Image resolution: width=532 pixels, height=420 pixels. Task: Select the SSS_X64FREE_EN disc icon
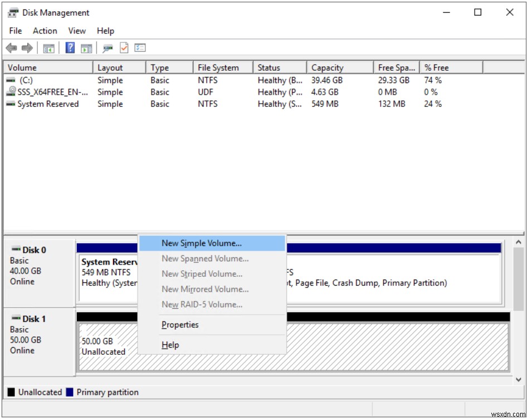coord(12,91)
